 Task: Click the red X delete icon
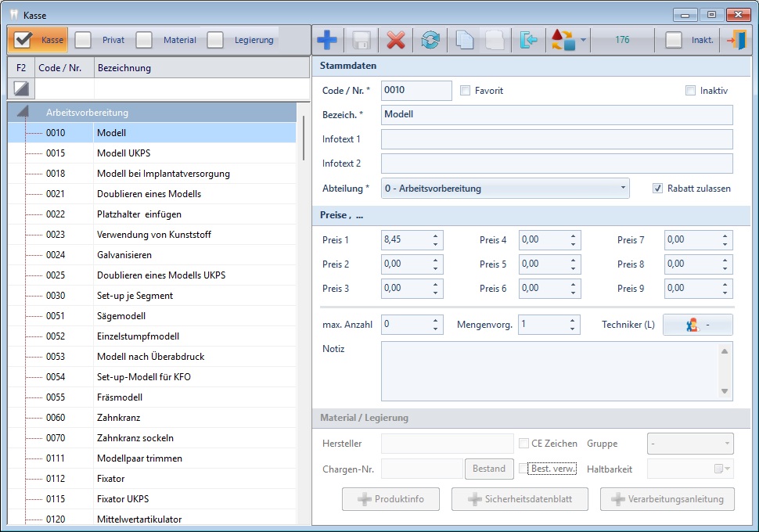[x=396, y=40]
